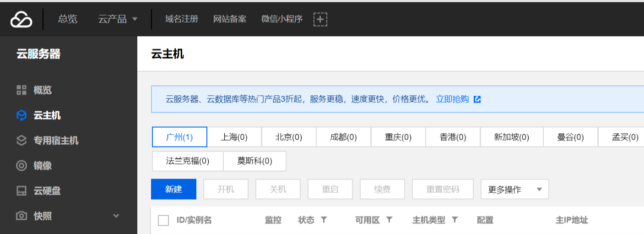Image resolution: width=644 pixels, height=234 pixels.
Task: Go to 网站备案 in top navigation
Action: pos(230,19)
